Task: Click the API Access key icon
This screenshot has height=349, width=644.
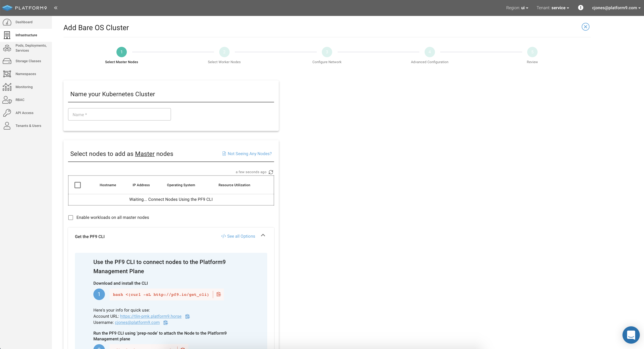Action: click(x=7, y=113)
